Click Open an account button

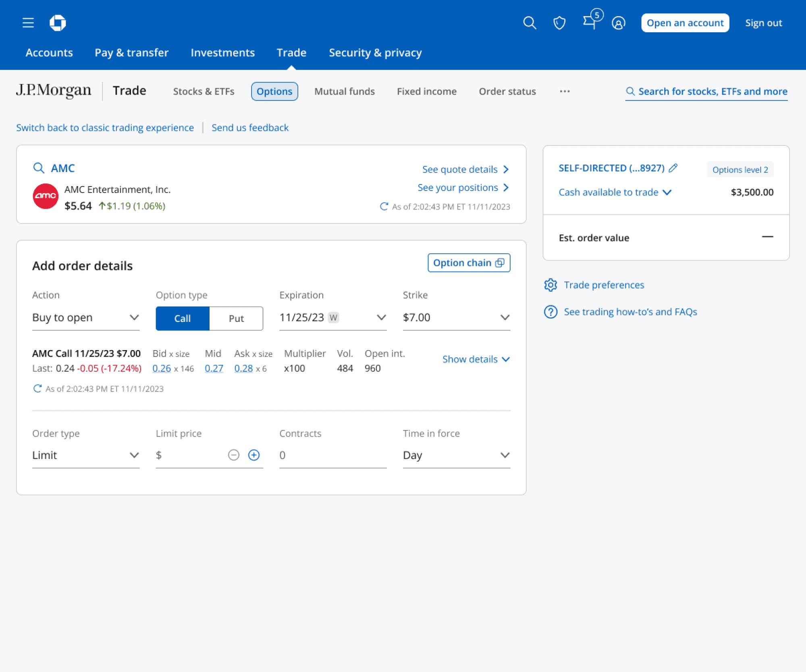(x=685, y=23)
